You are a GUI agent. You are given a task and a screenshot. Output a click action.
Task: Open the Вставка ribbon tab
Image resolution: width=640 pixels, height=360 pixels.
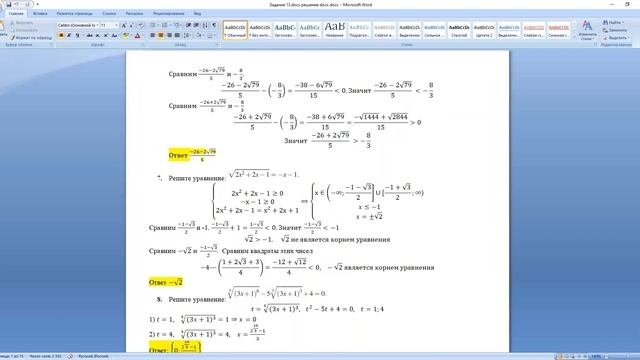[x=40, y=13]
